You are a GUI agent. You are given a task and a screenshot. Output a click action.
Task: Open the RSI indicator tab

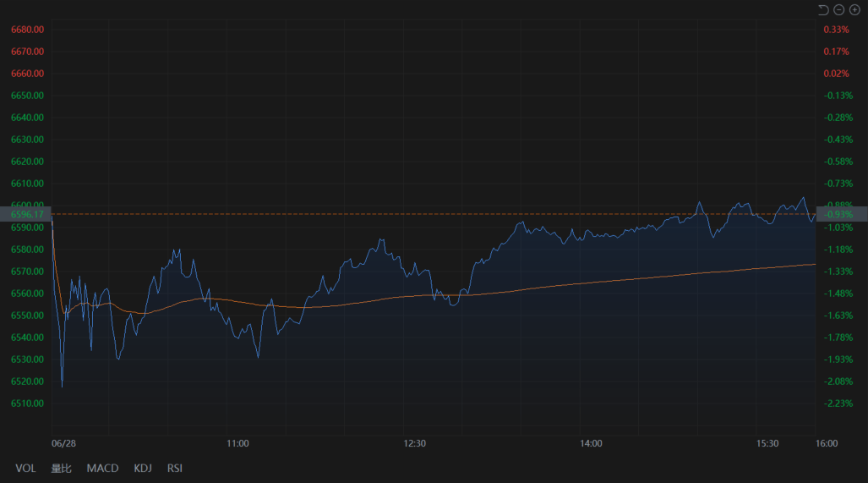pyautogui.click(x=175, y=468)
